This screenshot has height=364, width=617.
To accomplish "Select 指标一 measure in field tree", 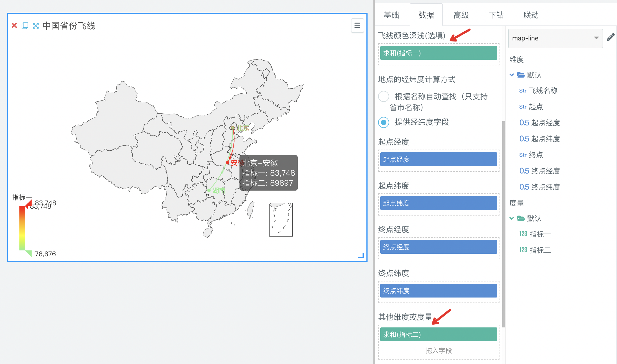I will [x=540, y=234].
